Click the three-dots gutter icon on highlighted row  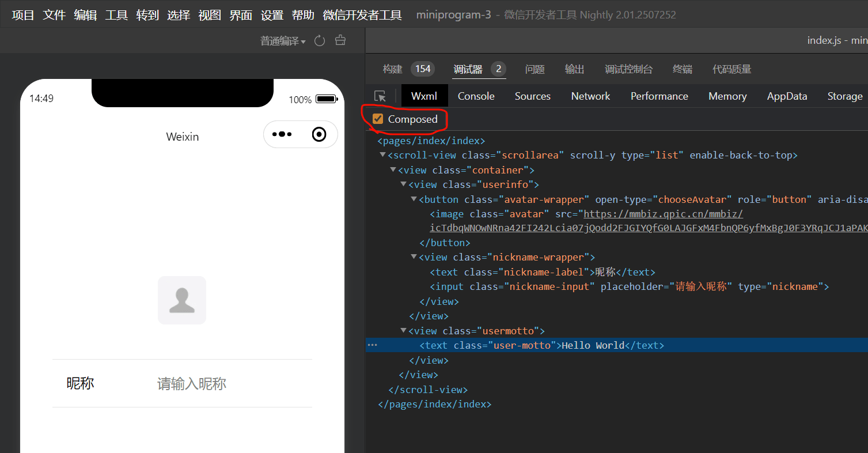[x=373, y=345]
